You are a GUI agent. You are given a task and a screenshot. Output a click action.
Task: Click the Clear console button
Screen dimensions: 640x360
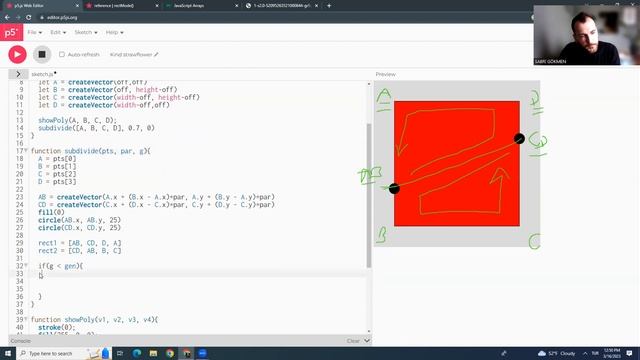353,341
